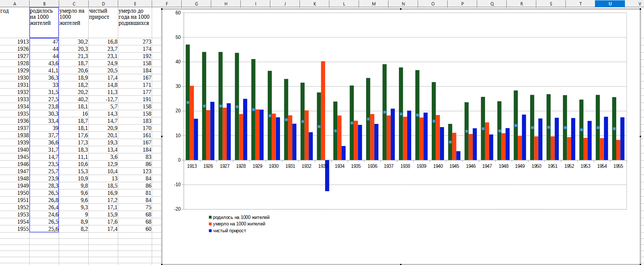Click net growth value 18,5 for 1949
The width and height of the screenshot is (644, 265).
tap(103, 186)
